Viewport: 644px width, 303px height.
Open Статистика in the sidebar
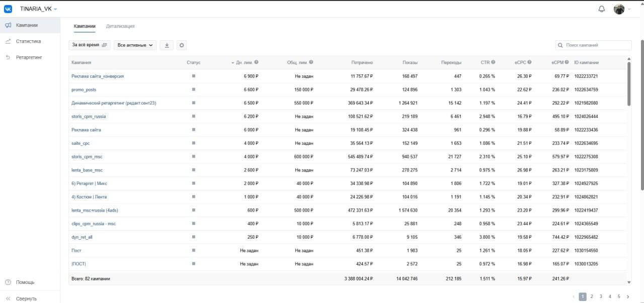(x=30, y=41)
